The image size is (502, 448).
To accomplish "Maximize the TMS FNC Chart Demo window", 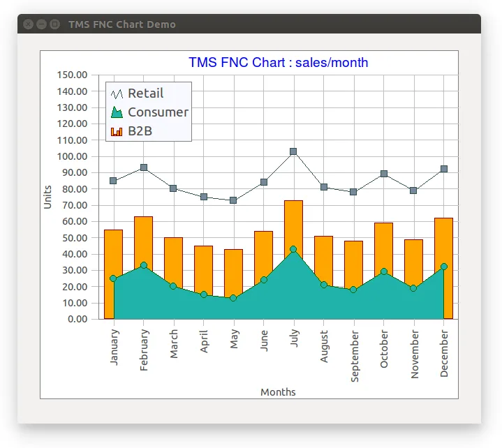I will tap(55, 24).
